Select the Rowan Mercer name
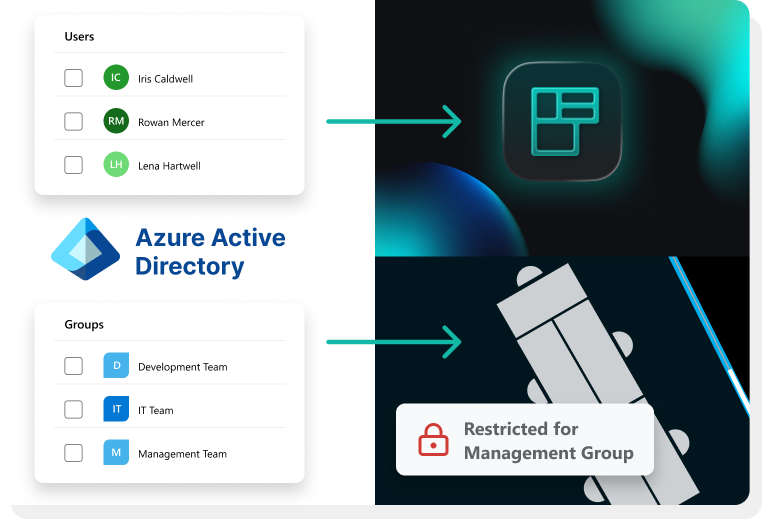Viewport: 762px width, 519px height. pyautogui.click(x=171, y=122)
